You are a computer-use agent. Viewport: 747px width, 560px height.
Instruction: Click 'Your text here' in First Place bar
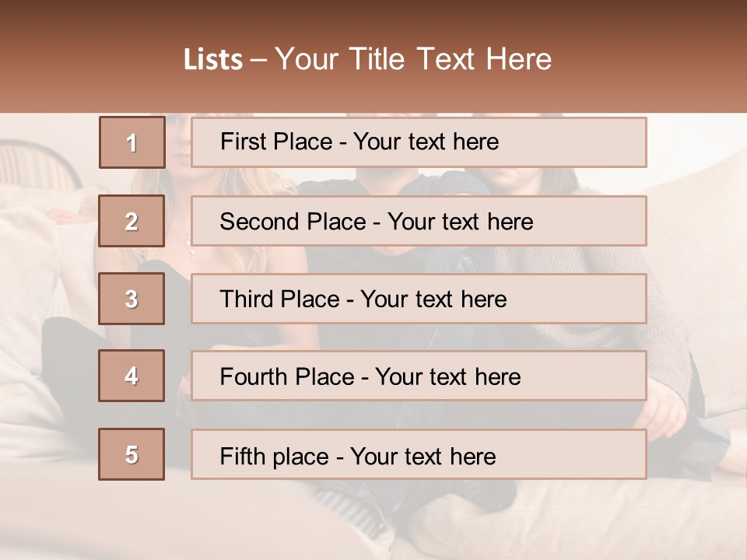point(426,142)
